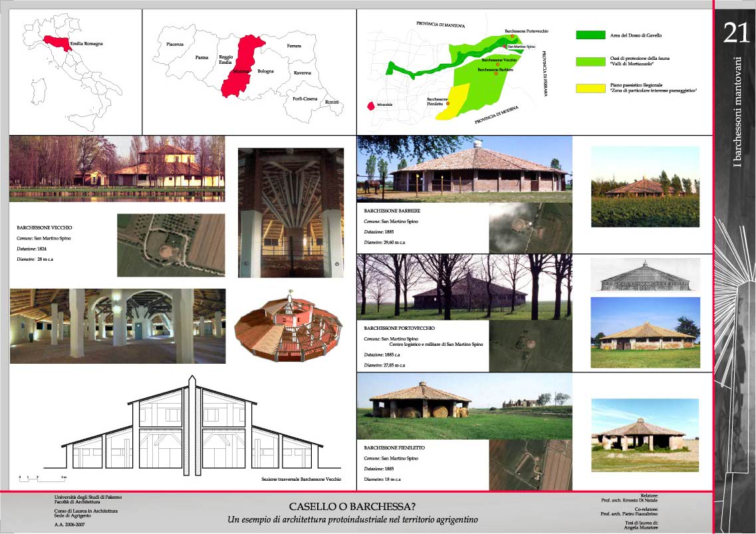Image resolution: width=756 pixels, height=534 pixels.
Task: Click the 'Diametro: 27,85 m c.a' text
Action: 384,365
